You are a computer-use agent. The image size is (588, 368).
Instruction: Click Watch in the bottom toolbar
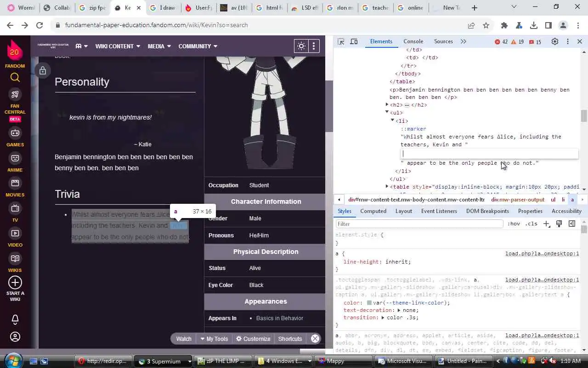184,339
